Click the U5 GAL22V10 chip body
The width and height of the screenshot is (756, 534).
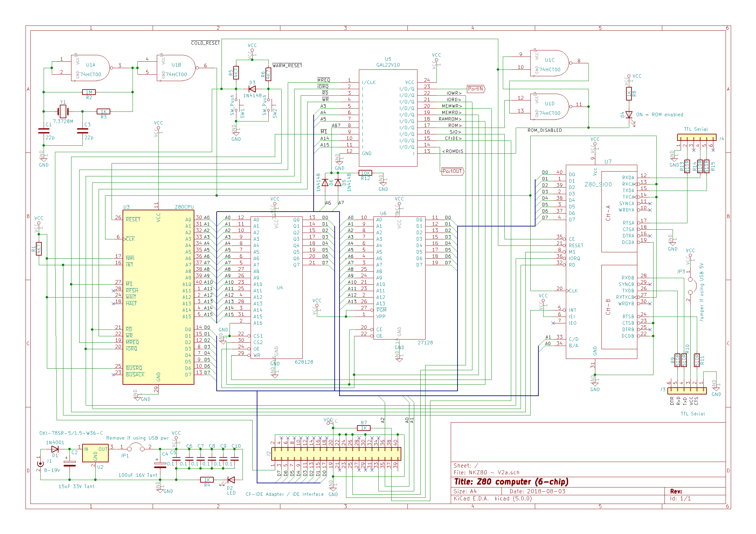coord(388,118)
